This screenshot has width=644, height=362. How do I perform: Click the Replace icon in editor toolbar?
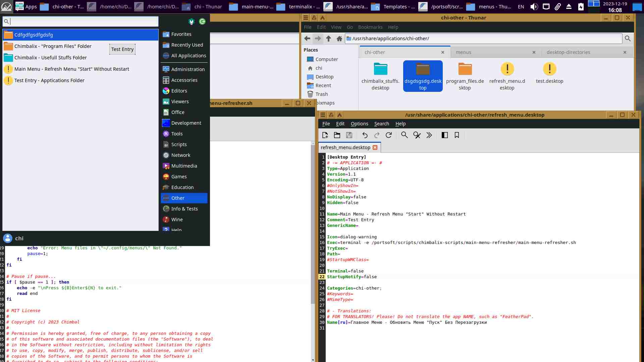tap(417, 135)
